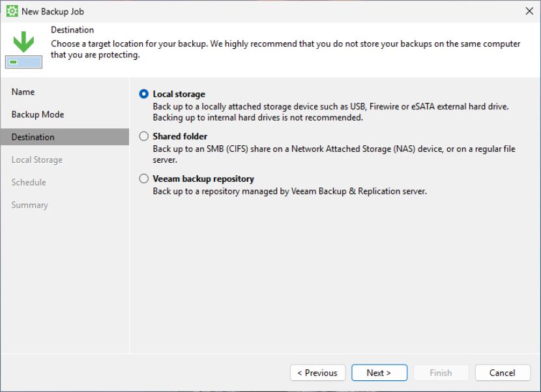
Task: Click the 'Local storage' bold label
Action: click(179, 94)
